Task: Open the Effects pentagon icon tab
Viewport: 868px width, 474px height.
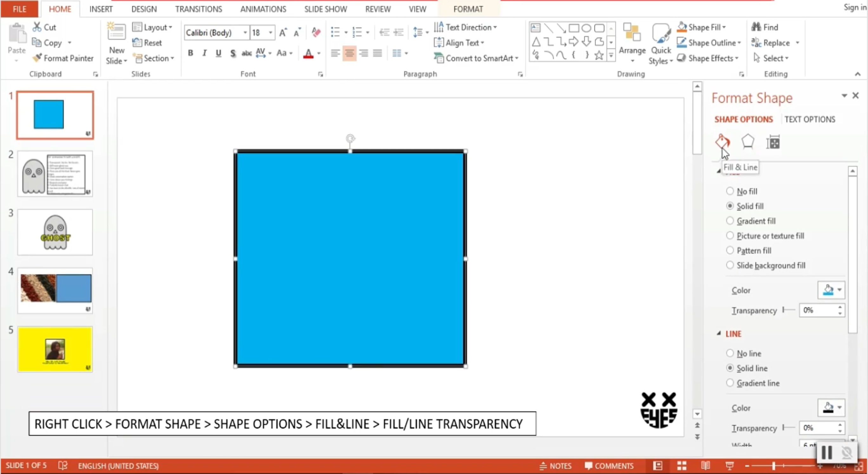Action: tap(747, 142)
